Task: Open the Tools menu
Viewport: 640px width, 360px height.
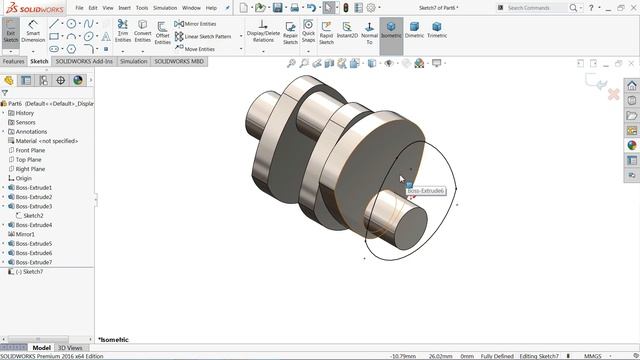Action: pos(142,8)
